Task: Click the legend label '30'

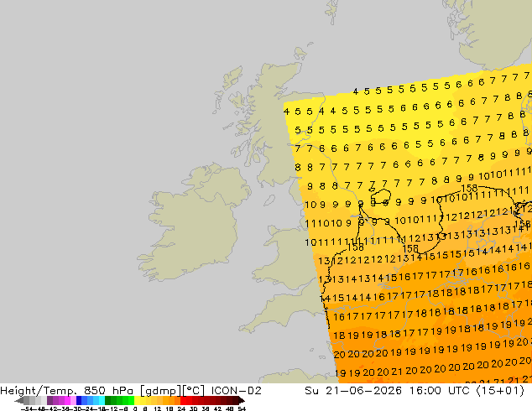Action: point(193,409)
